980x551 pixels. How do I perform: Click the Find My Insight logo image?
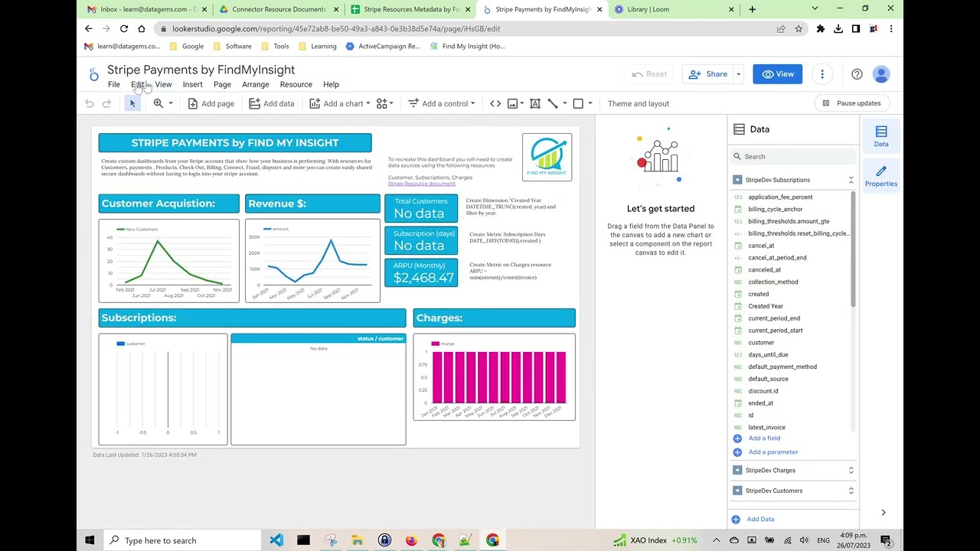tap(547, 157)
